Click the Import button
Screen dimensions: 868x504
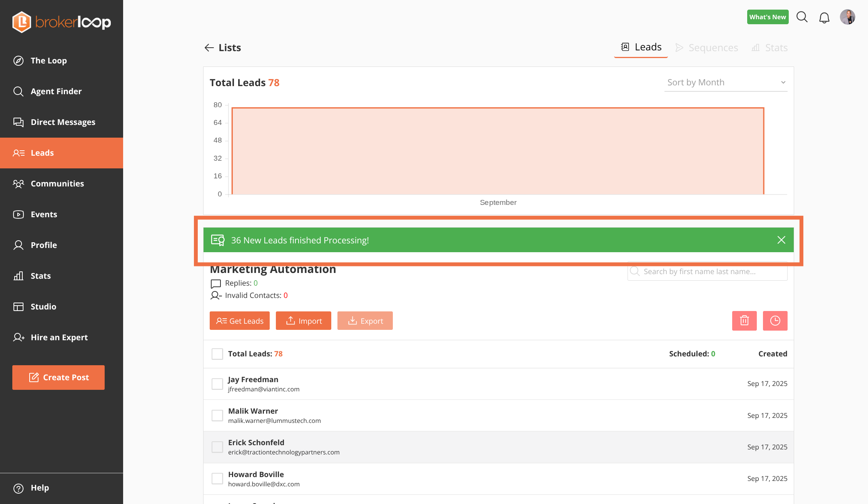click(304, 321)
